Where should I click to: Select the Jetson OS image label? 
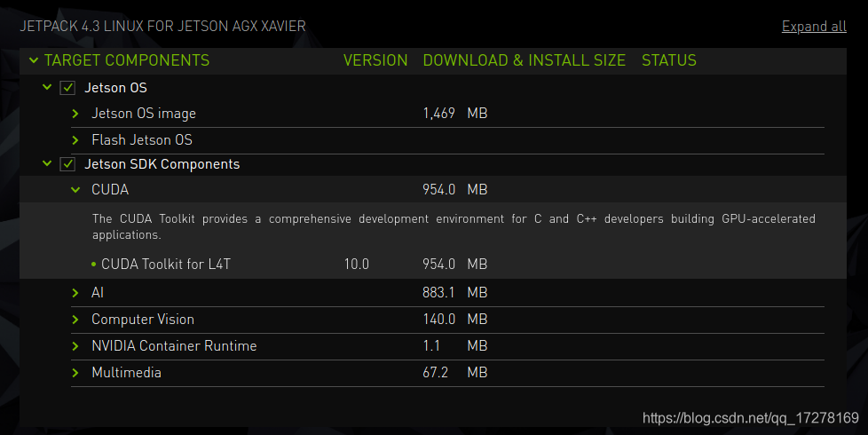(x=144, y=114)
